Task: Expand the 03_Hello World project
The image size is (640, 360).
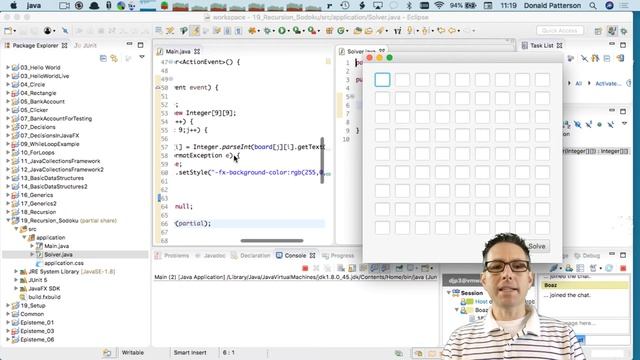Action: (x=8, y=67)
